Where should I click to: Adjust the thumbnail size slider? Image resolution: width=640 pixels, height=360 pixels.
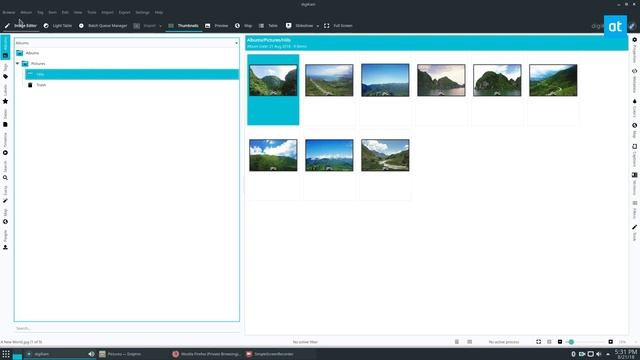point(586,342)
